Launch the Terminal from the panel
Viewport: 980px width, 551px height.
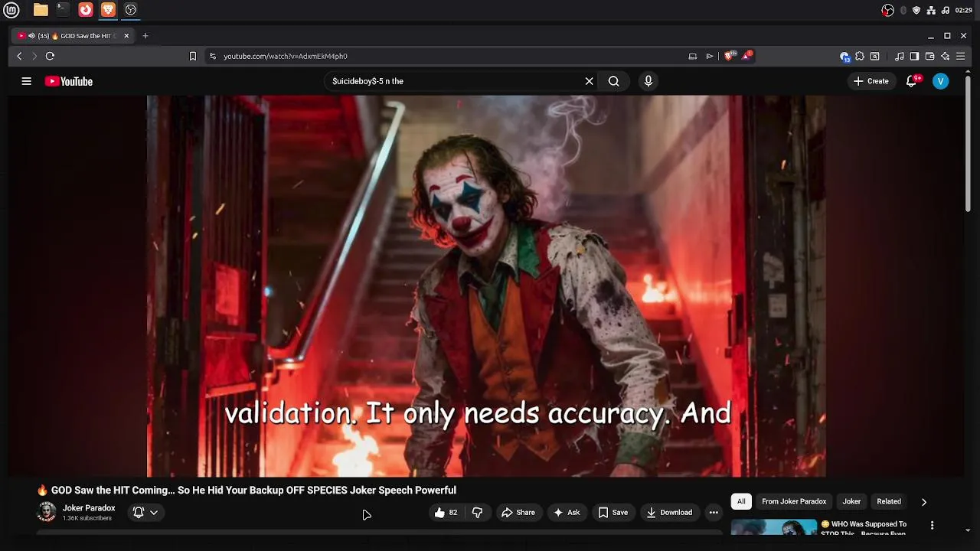click(63, 10)
